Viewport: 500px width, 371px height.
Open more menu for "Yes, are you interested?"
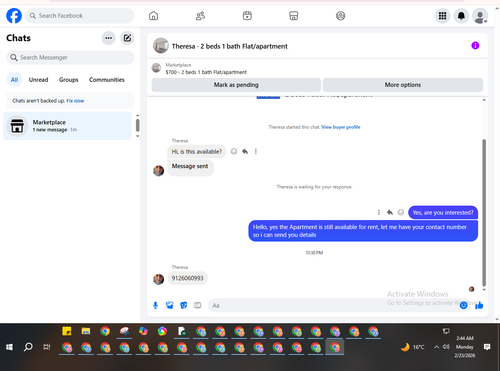click(x=379, y=212)
